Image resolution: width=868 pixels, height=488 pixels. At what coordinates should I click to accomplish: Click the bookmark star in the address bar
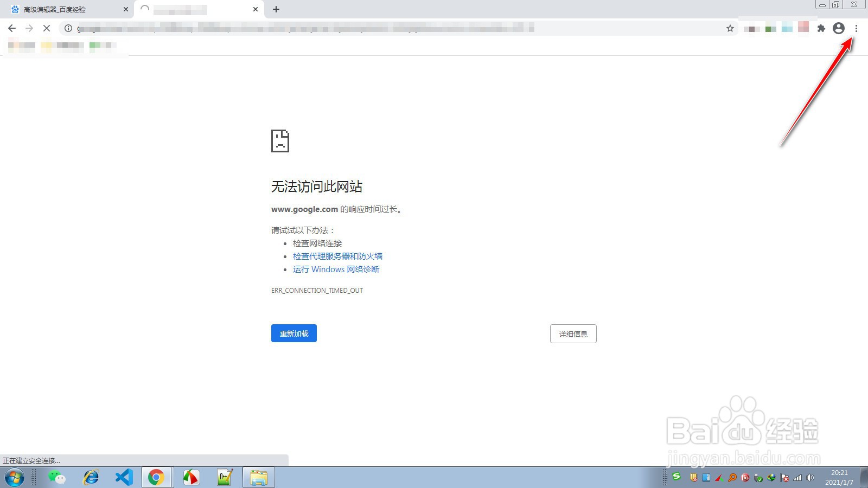730,28
